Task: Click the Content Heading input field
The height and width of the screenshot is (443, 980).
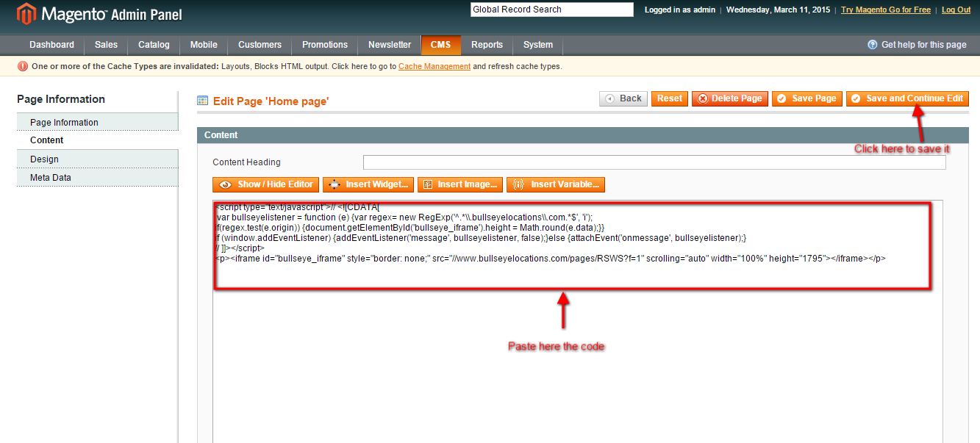Action: click(654, 162)
